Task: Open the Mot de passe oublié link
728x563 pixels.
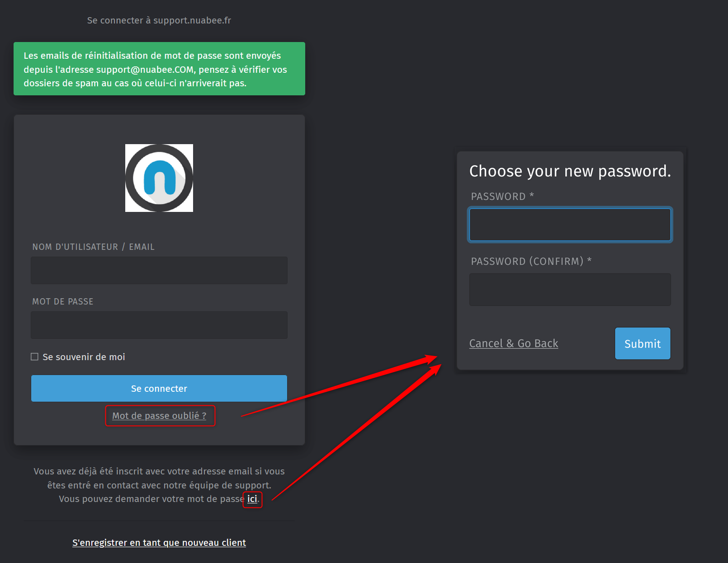Action: click(159, 416)
